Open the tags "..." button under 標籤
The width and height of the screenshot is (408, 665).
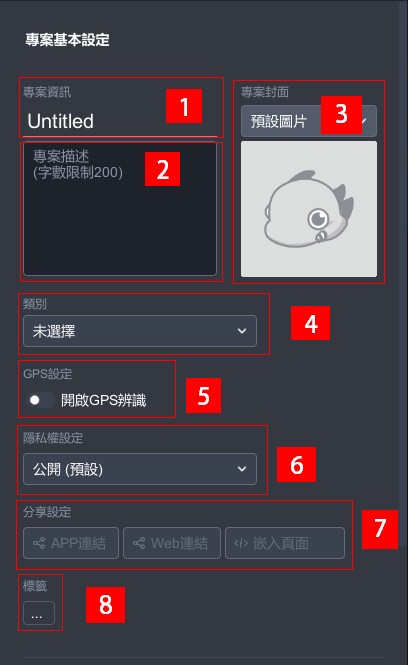39,613
